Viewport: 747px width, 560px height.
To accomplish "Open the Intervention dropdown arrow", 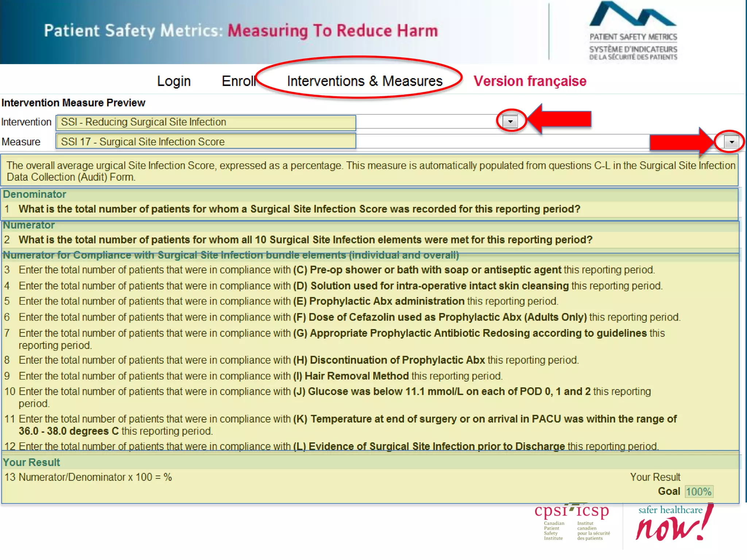I will coord(510,121).
